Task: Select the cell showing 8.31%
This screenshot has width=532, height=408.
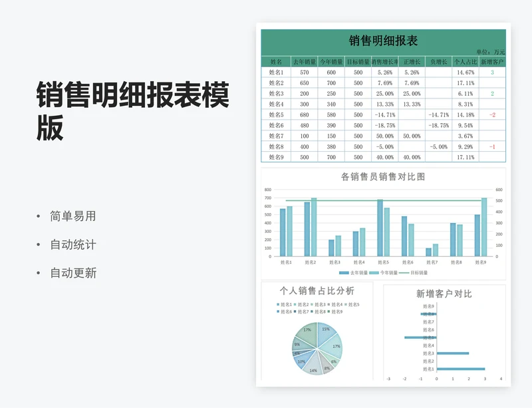Action: click(x=465, y=104)
